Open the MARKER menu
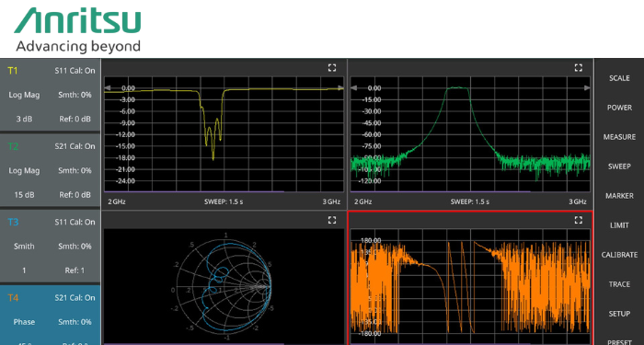Viewport: 644px width, 345px height. [x=619, y=196]
